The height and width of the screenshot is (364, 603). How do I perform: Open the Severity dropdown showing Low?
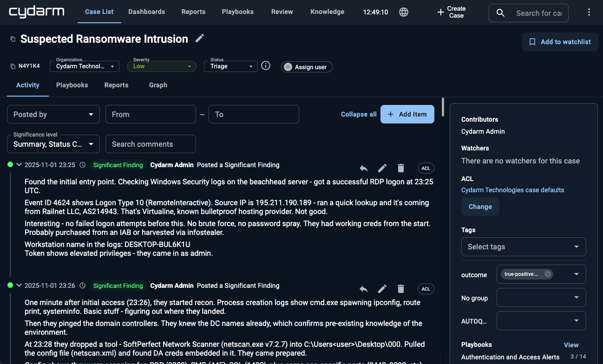pos(161,66)
